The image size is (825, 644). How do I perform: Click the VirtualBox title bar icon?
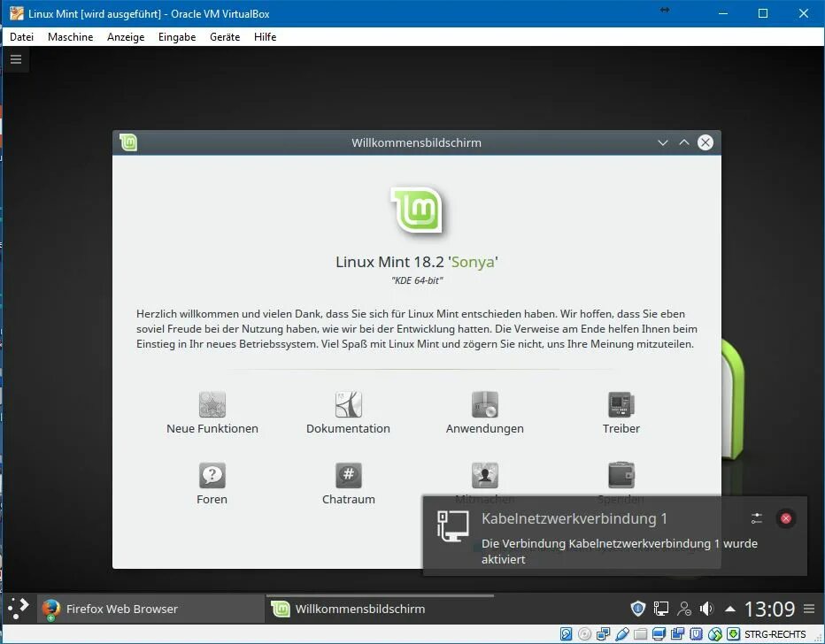click(16, 13)
